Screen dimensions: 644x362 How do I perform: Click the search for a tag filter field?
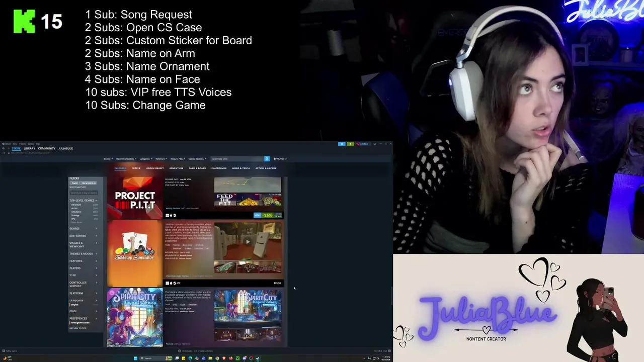click(x=84, y=193)
